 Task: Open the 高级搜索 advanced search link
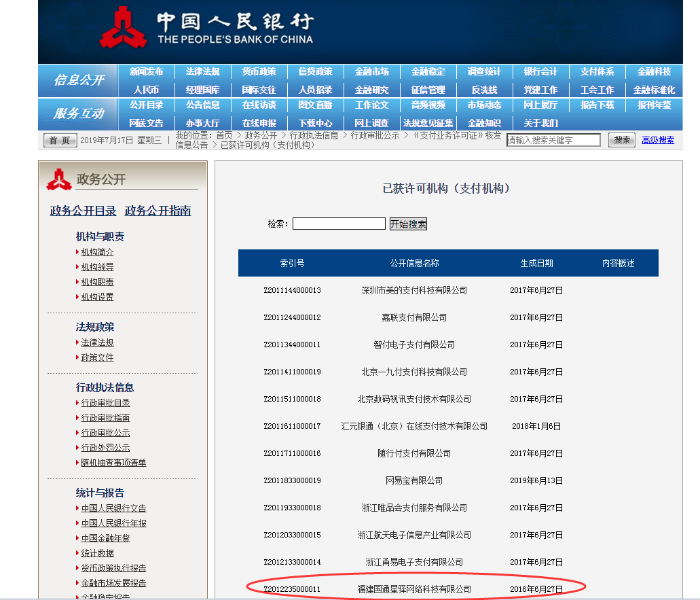coord(658,140)
